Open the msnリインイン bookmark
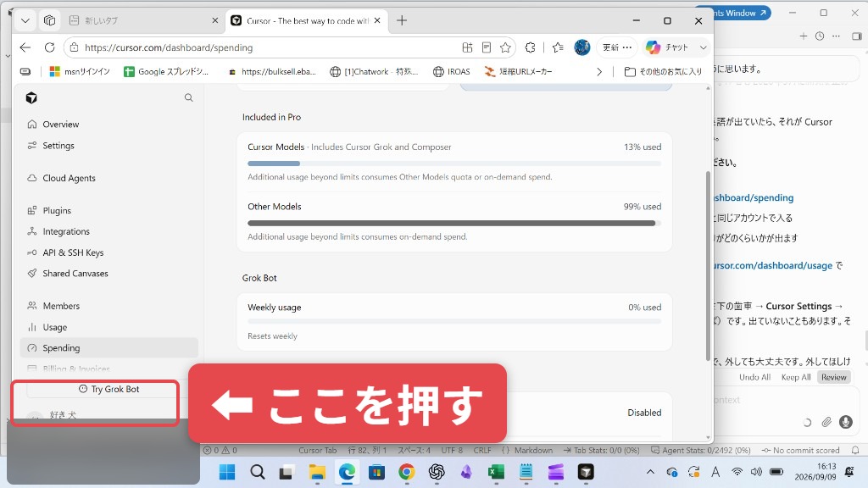Image resolution: width=868 pixels, height=488 pixels. 80,71
